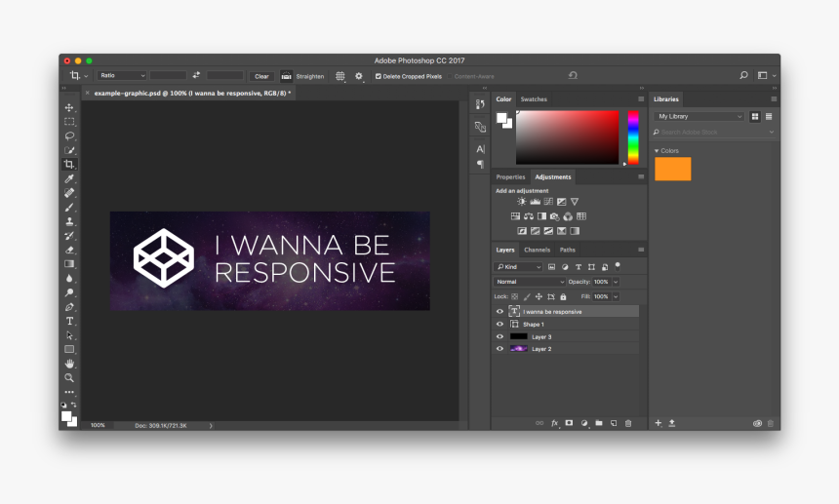Open the My Library dropdown
This screenshot has width=839, height=504.
click(x=699, y=116)
